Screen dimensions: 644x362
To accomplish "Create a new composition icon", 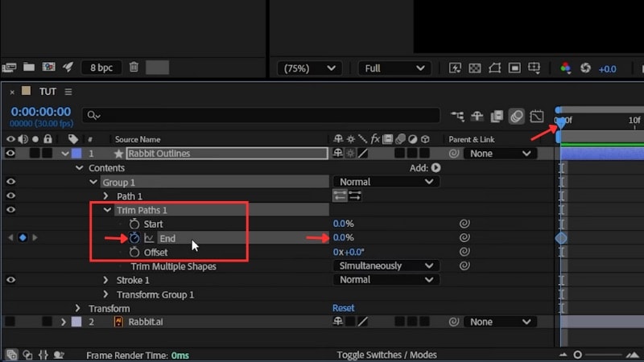I will coord(48,67).
